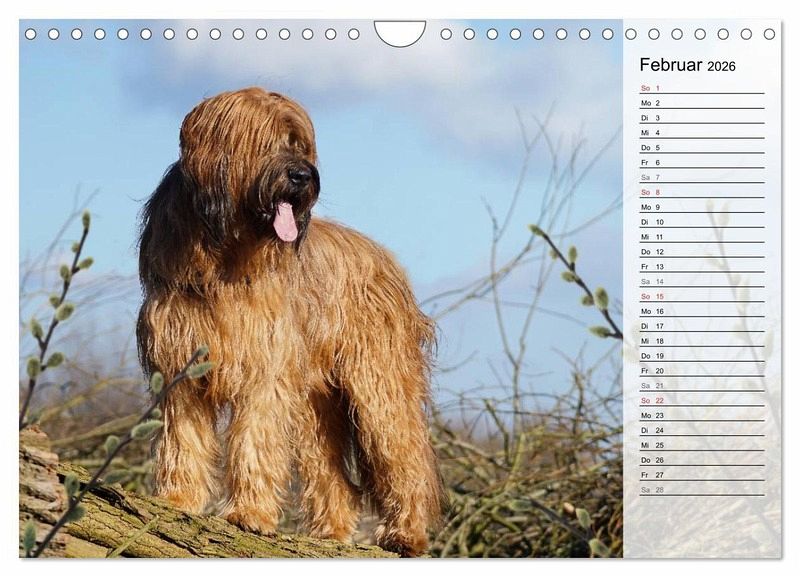
Task: Click the Fr 20 entry line
Action: pyautogui.click(x=701, y=370)
